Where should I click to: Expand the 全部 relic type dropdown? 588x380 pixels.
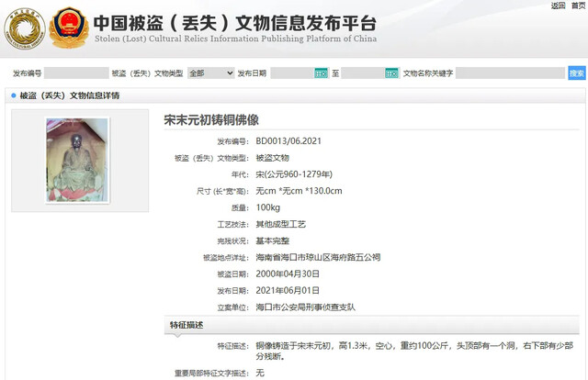point(210,73)
